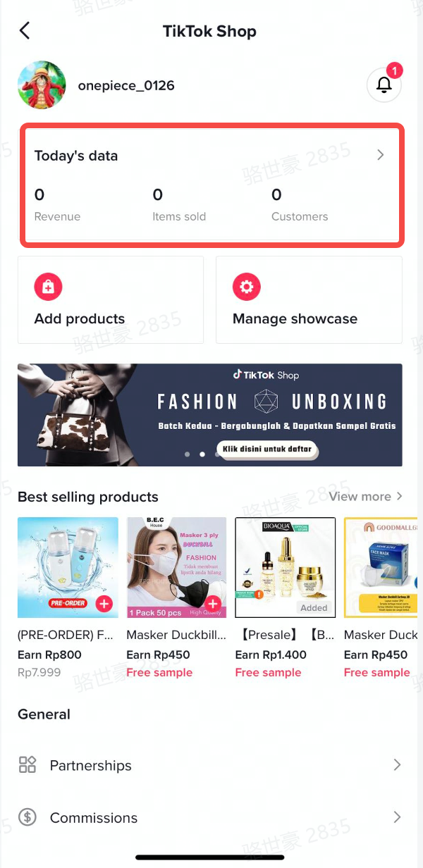Add Masker Duckbill product via plus icon
Image resolution: width=423 pixels, height=868 pixels.
[x=212, y=604]
